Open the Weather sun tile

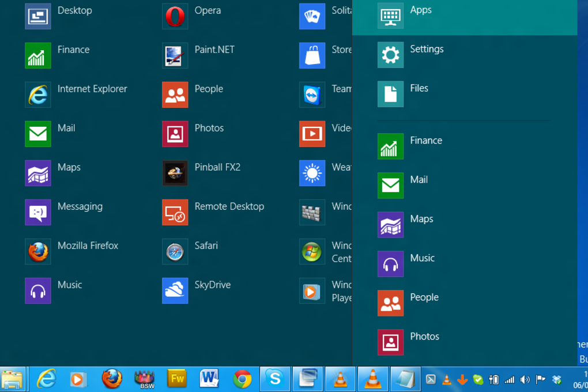[312, 173]
